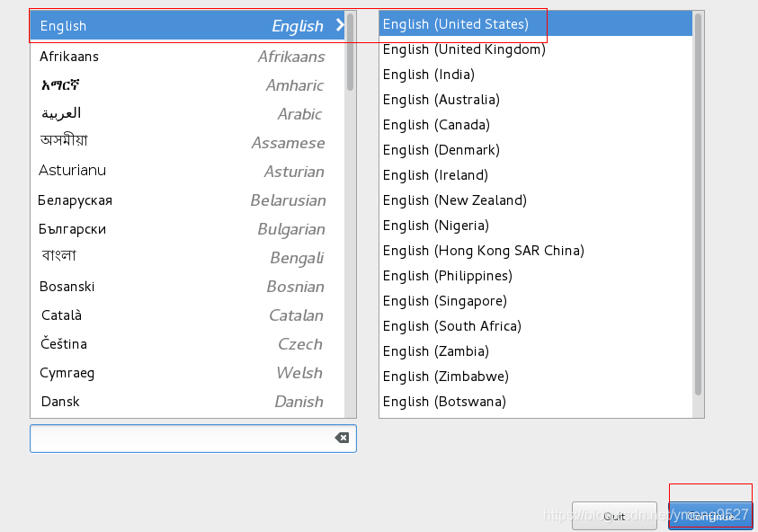Choose English (India) locale

point(536,74)
